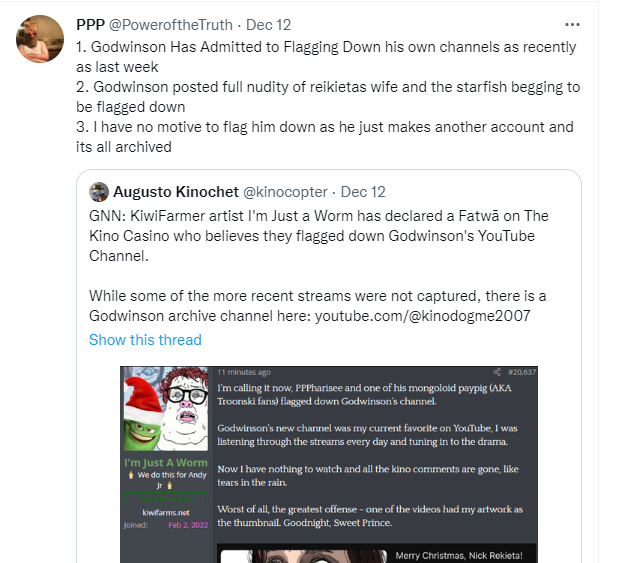Click the quoted tweet body text

(319, 266)
